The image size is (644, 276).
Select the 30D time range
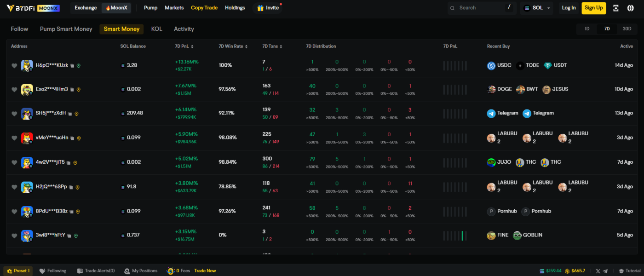627,29
